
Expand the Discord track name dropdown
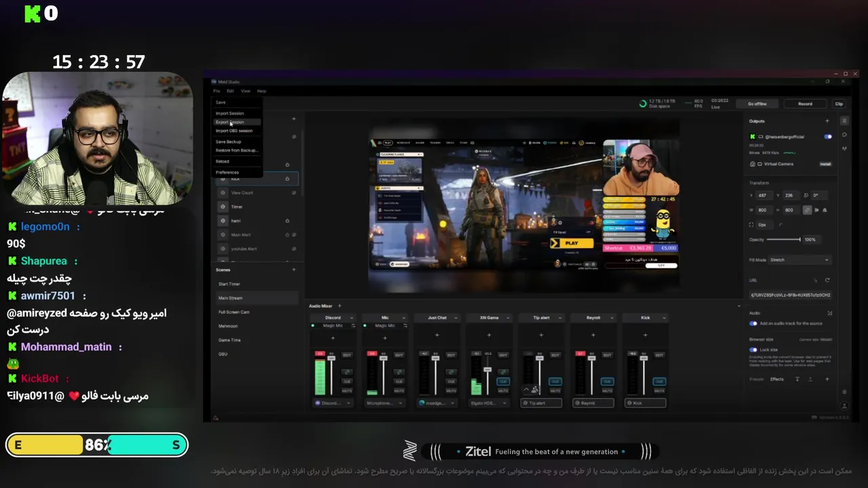click(x=351, y=317)
